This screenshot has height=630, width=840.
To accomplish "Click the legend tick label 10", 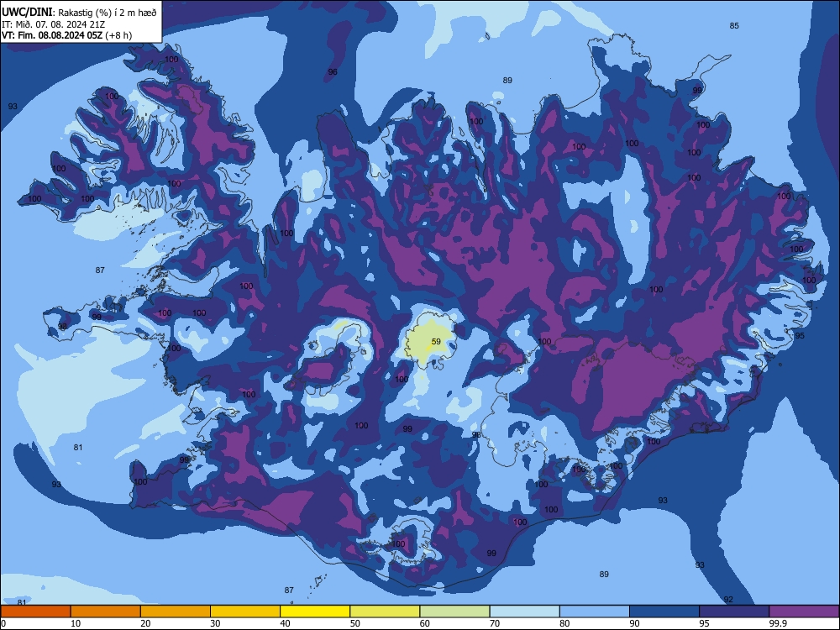I will pyautogui.click(x=76, y=623).
